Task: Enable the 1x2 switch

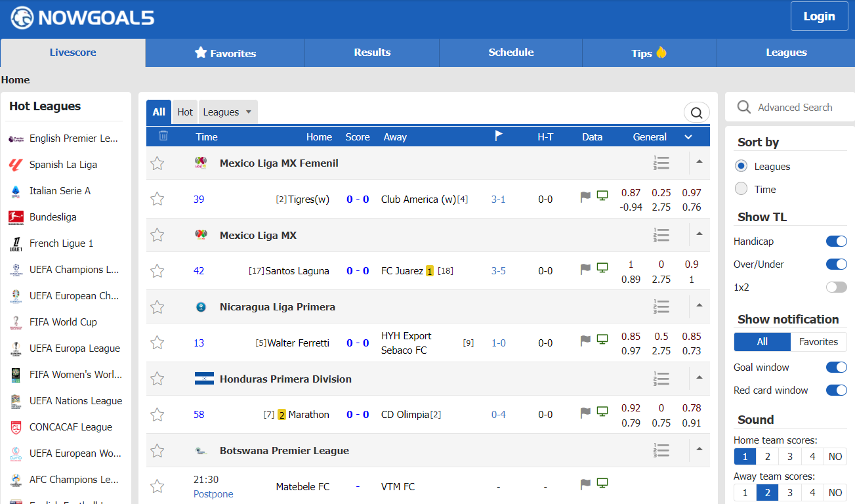Action: (836, 287)
